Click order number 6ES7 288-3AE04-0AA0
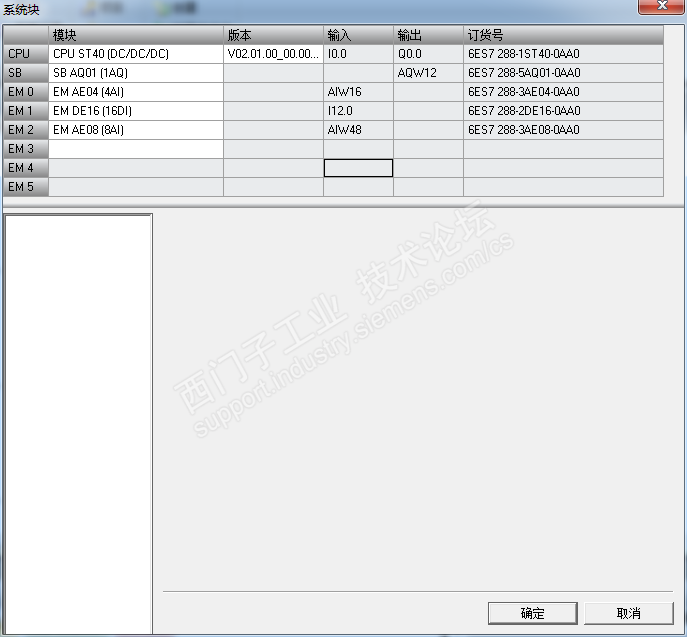This screenshot has height=637, width=687. (x=563, y=92)
